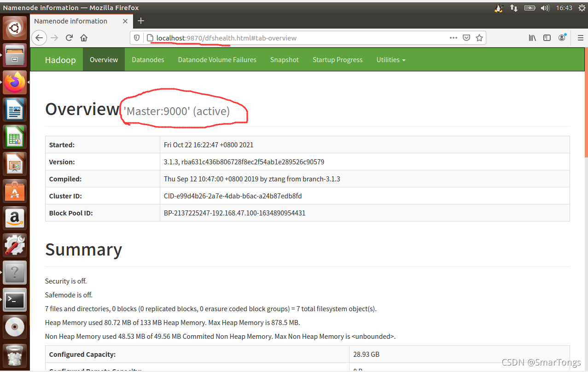Image resolution: width=588 pixels, height=372 pixels.
Task: Open the Startup Progress link
Action: click(338, 59)
